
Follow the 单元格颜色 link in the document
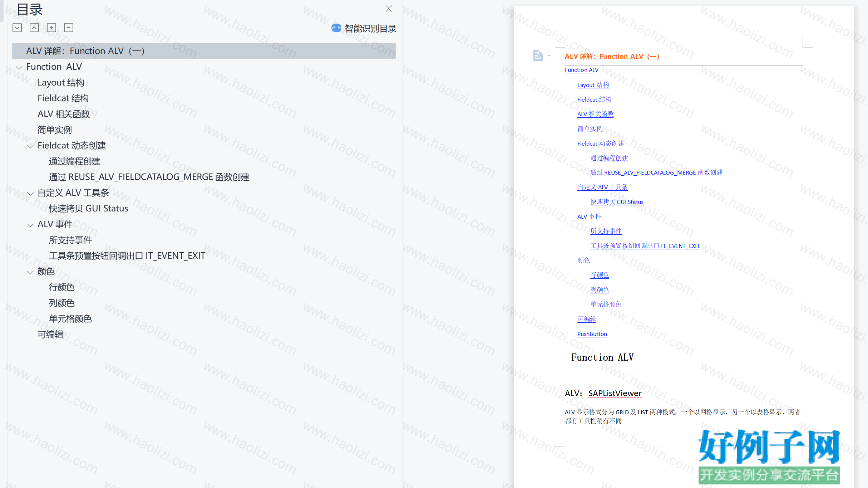click(606, 304)
